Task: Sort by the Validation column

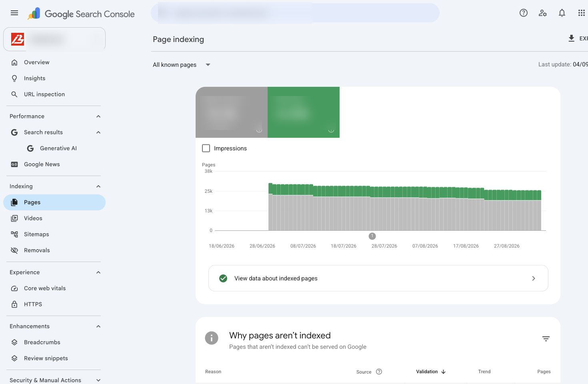Action: tap(431, 372)
